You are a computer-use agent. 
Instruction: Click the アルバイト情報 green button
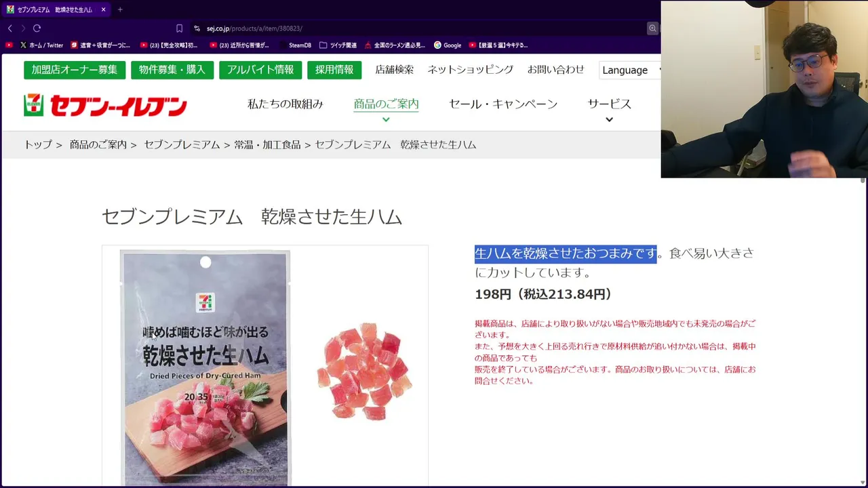point(260,70)
